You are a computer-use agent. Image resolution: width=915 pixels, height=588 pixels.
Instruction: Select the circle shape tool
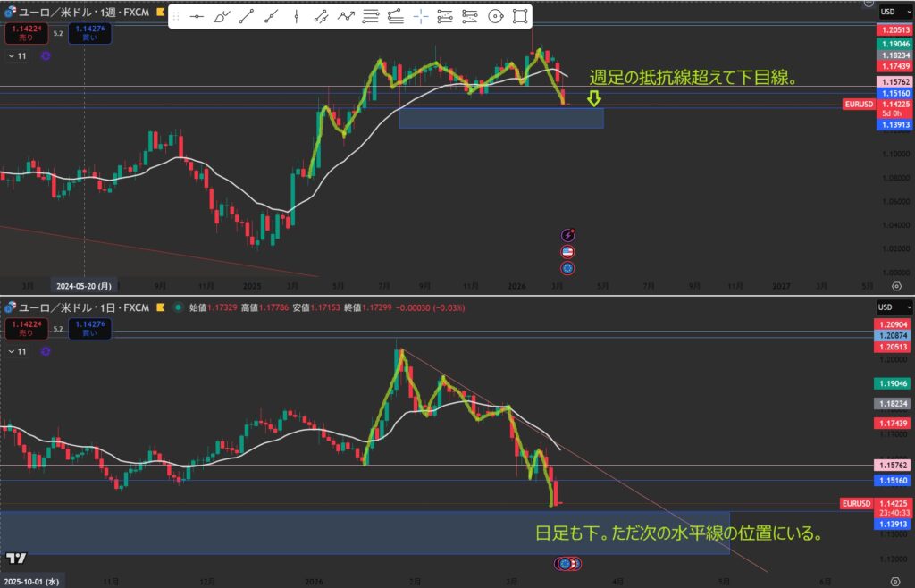[495, 16]
